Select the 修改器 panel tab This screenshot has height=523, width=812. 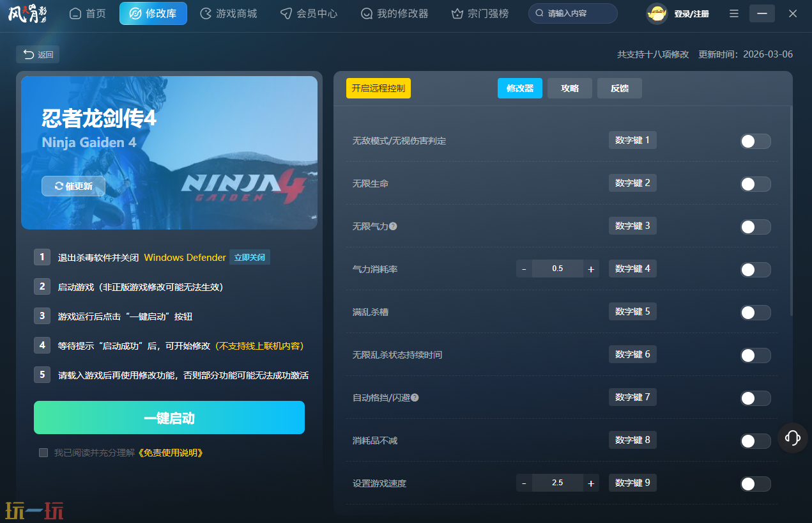tap(520, 88)
